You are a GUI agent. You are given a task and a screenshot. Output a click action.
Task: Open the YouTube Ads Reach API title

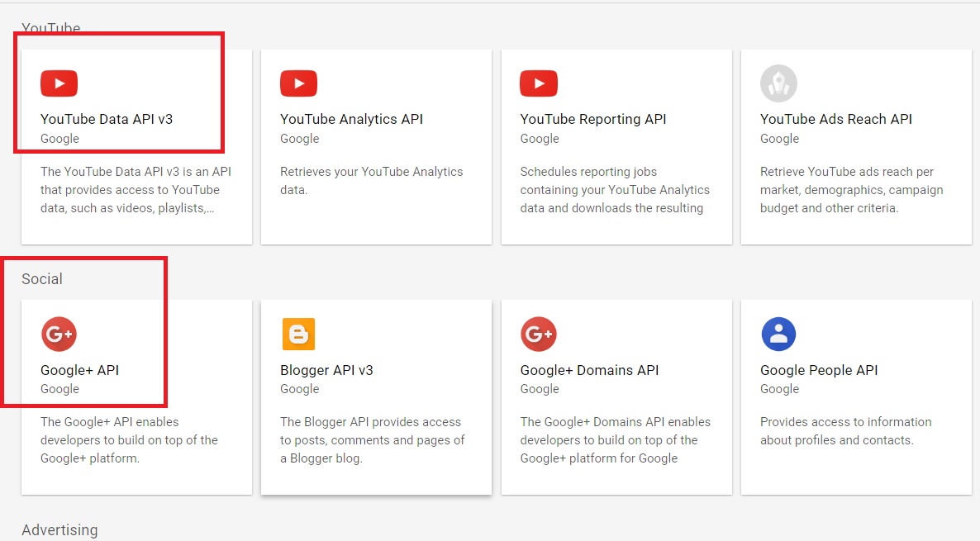click(x=835, y=119)
